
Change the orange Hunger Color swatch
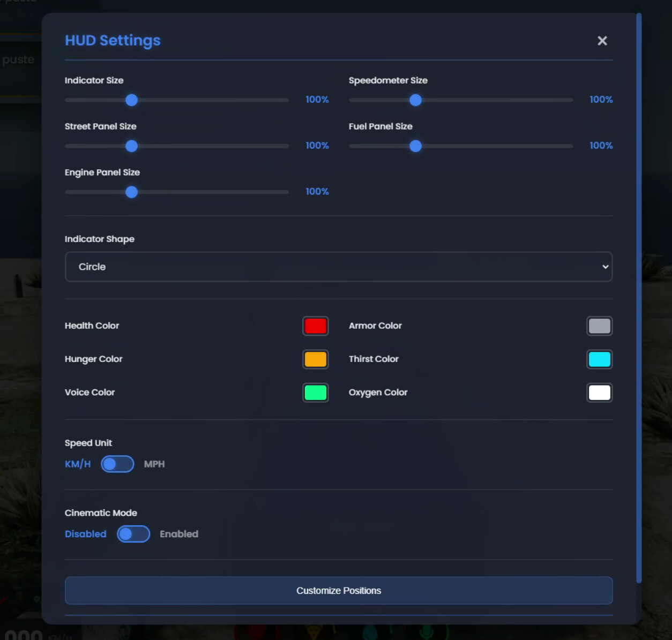pyautogui.click(x=315, y=359)
